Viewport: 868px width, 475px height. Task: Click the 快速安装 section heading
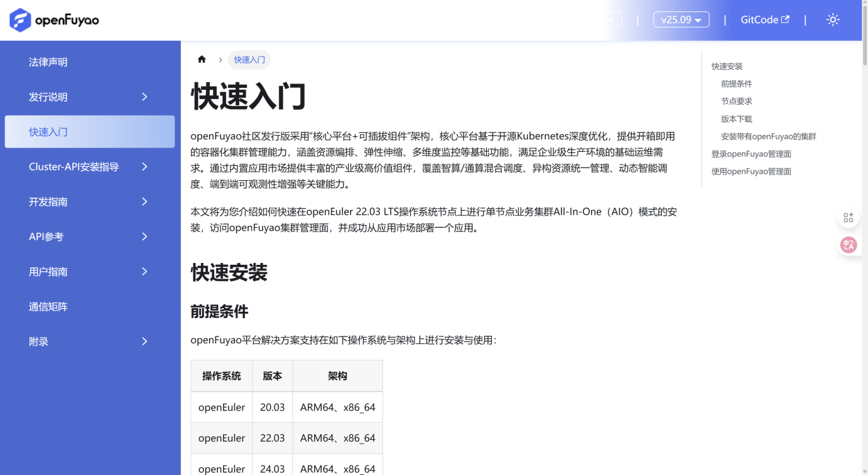(229, 272)
